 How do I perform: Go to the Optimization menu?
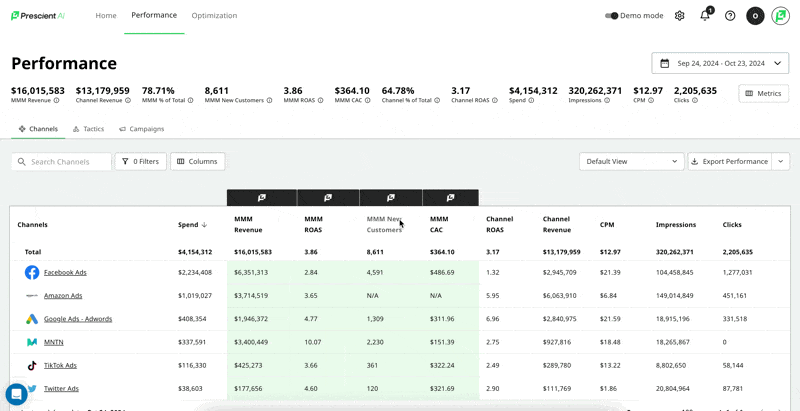coord(214,16)
